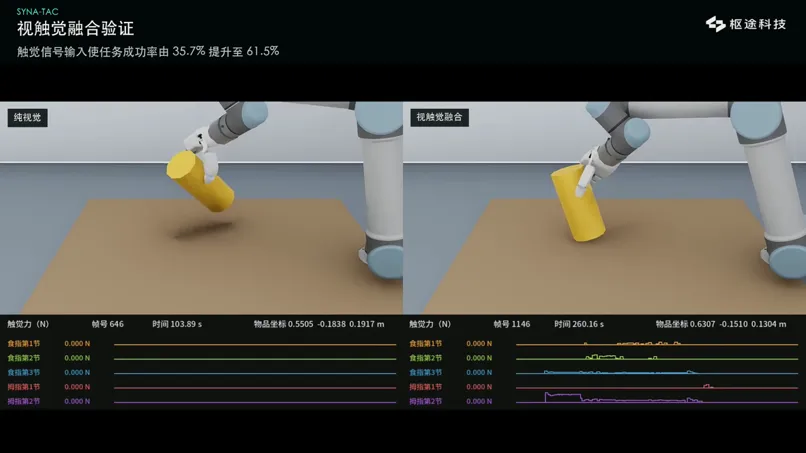Select the 纯视觉 view label

pyautogui.click(x=28, y=118)
